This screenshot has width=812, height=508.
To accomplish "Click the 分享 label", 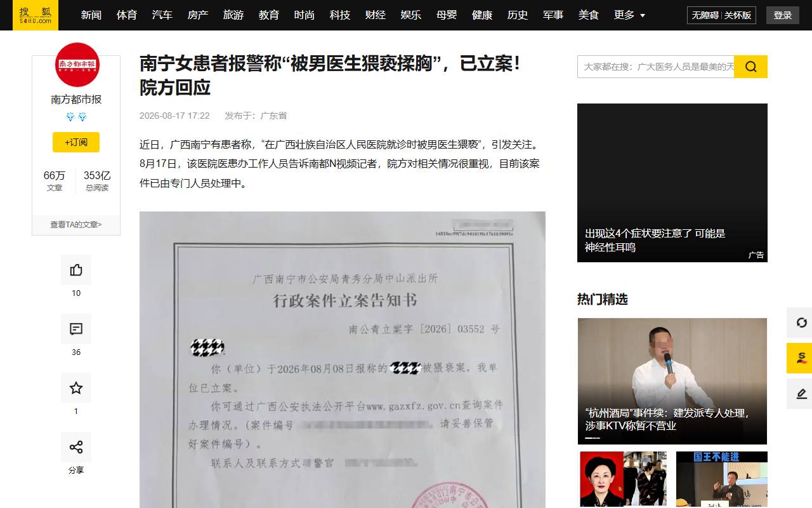I will pos(76,471).
